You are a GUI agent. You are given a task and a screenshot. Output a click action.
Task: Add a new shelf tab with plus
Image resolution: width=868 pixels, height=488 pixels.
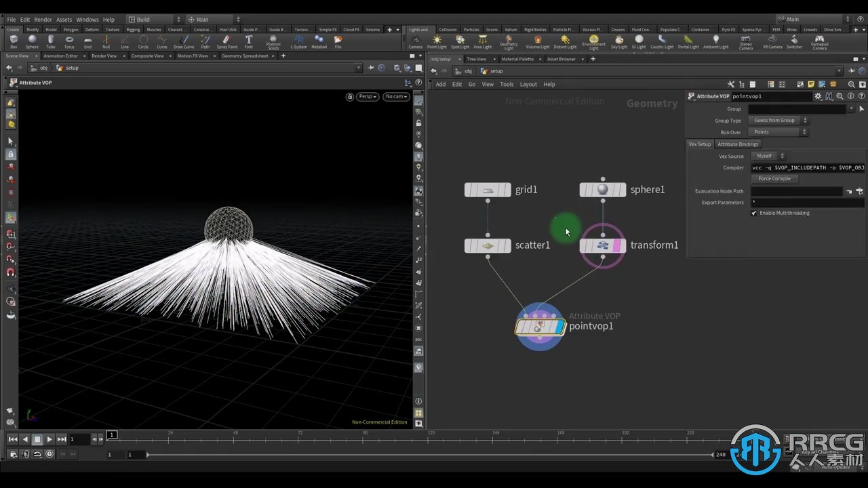(x=389, y=30)
